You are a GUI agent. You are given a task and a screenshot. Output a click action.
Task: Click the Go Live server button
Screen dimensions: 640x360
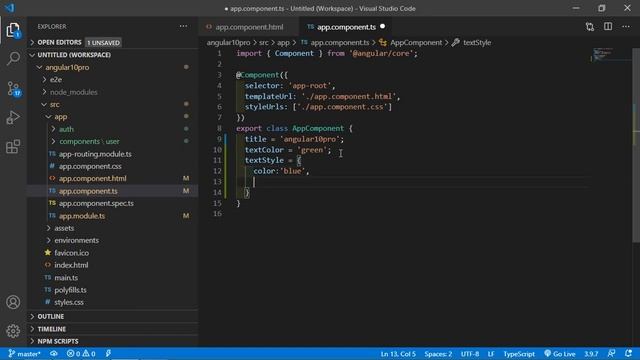coord(560,354)
